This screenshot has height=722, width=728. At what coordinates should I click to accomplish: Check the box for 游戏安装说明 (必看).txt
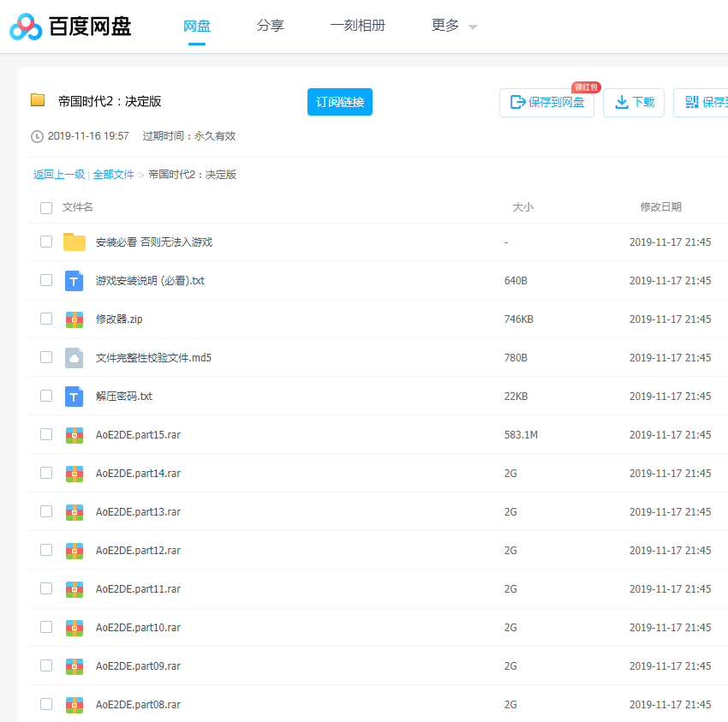point(46,280)
